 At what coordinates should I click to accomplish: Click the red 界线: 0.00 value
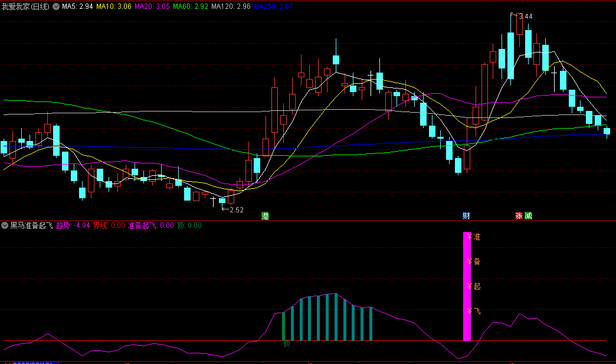pos(109,225)
